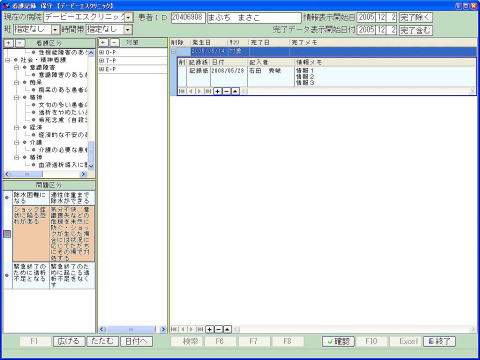The image size is (480, 360).
Task: Collapse the 社会・精神看護 tree node
Action: tap(8, 60)
